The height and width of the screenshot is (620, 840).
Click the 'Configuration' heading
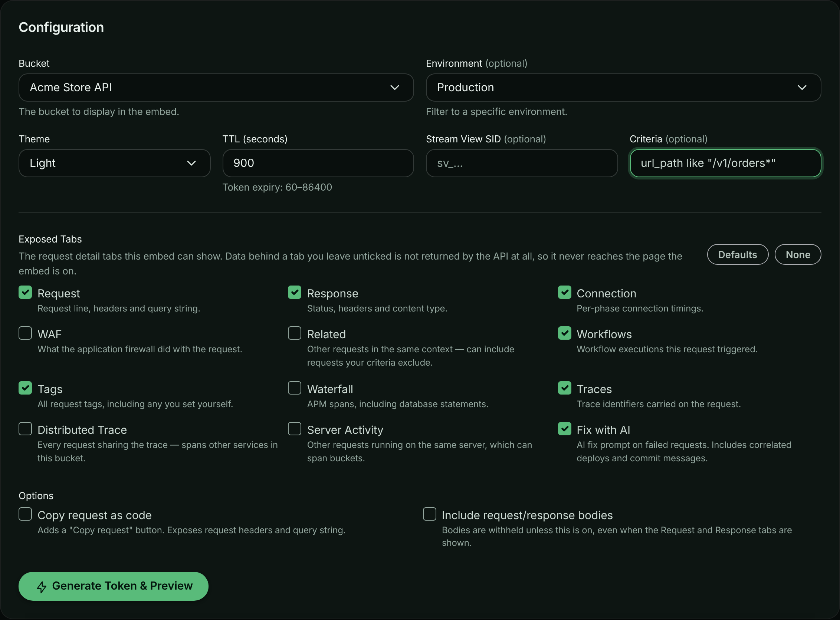click(x=61, y=27)
